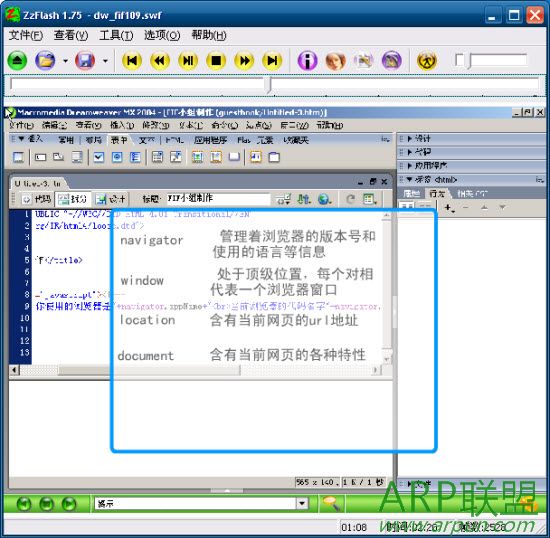The width and height of the screenshot is (550, 538).
Task: Click the woman portrait icon in toolbar
Action: point(335,61)
